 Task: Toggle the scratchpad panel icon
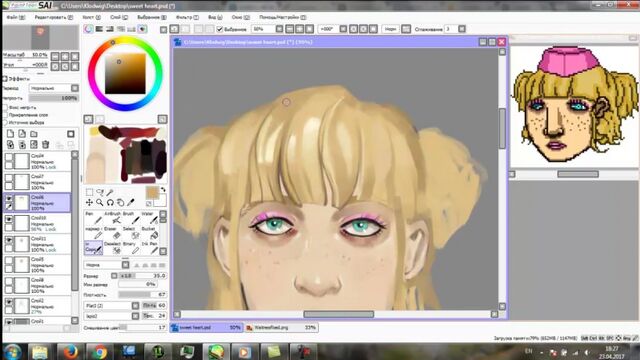pyautogui.click(x=142, y=29)
